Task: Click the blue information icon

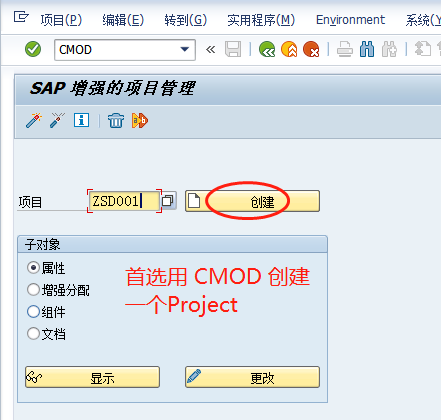Action: (x=81, y=120)
